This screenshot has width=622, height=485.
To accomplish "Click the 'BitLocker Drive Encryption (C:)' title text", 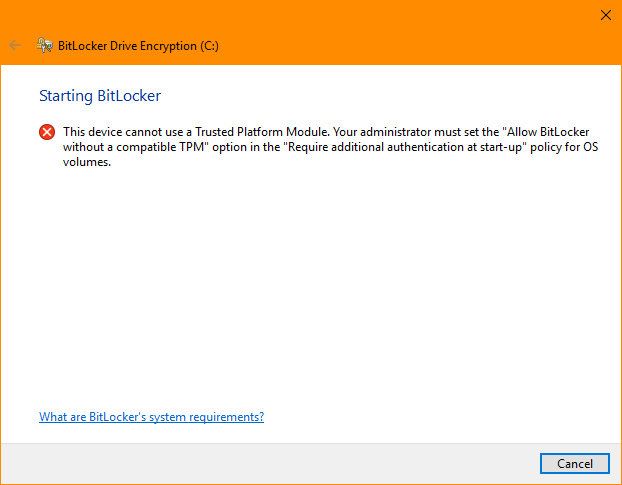I will click(x=138, y=46).
